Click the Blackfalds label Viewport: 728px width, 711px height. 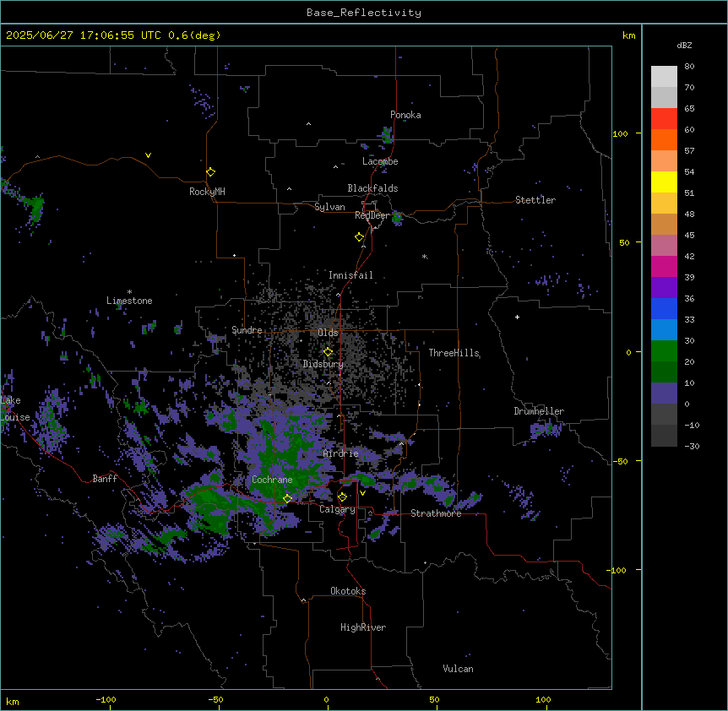click(x=372, y=188)
